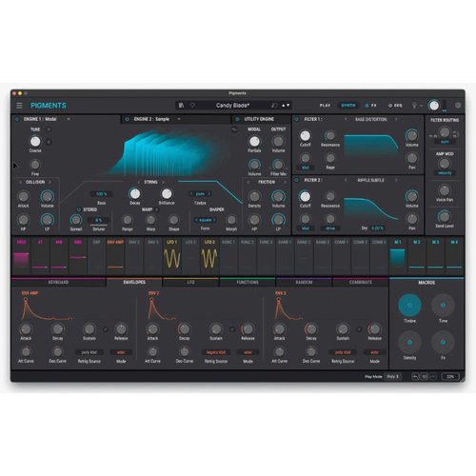476x476 pixels.
Task: Select next Filter 1 type after RAGE DISTORTION
Action: pos(396,119)
